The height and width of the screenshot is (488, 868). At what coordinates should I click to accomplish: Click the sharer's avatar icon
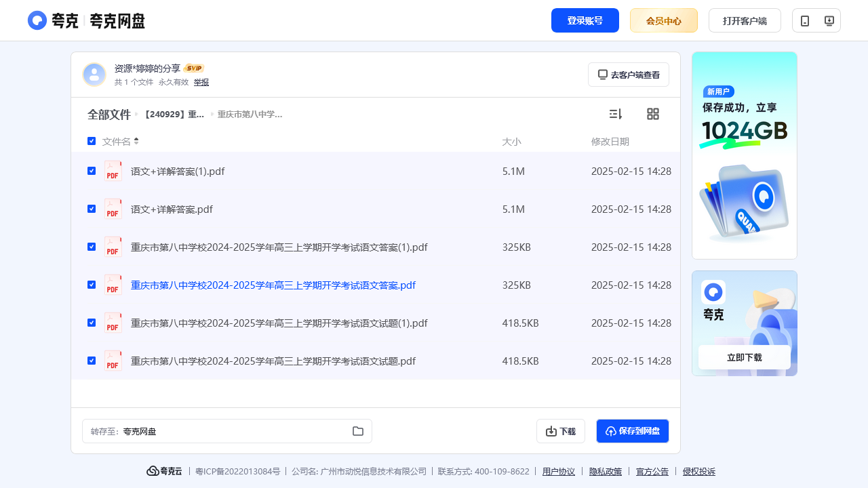coord(94,75)
